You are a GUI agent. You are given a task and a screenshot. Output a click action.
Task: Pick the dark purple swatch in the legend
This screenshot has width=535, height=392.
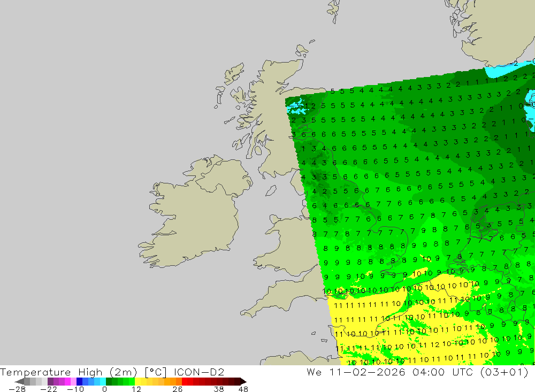(x=50, y=381)
